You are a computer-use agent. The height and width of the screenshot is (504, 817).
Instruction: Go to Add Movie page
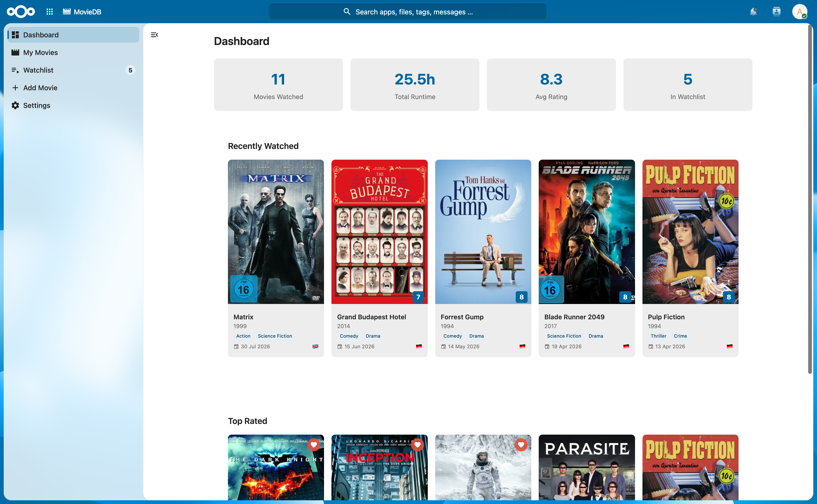click(73, 88)
